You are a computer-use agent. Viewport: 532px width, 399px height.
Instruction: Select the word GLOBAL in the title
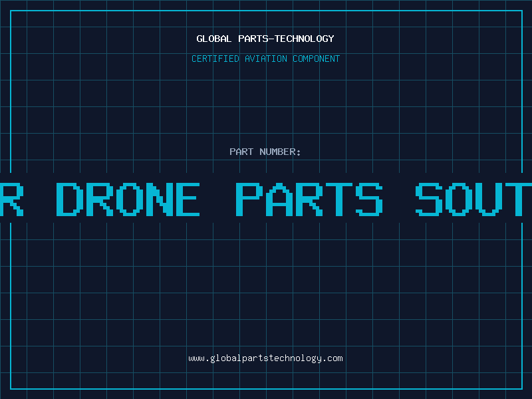tap(214, 39)
